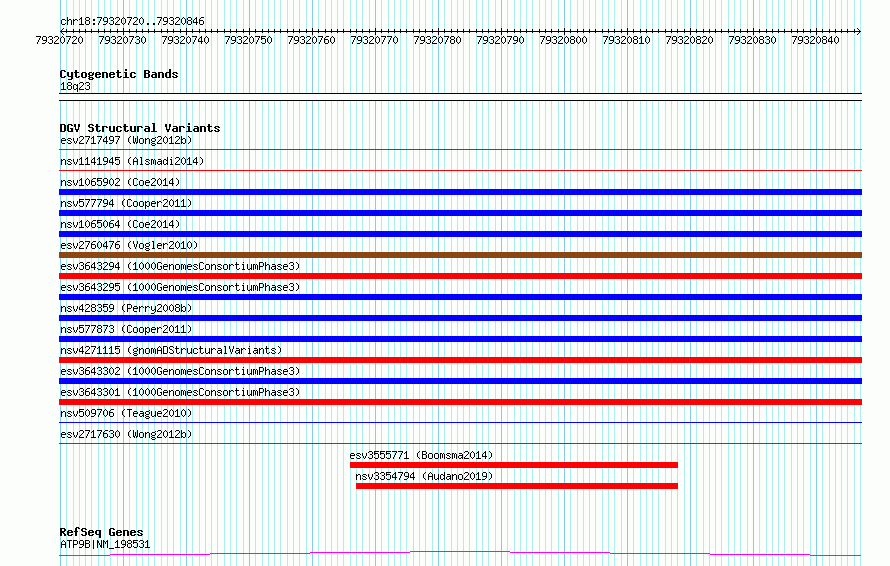
Task: Click the ATP9B|NM_198531 gene label
Action: tap(105, 544)
